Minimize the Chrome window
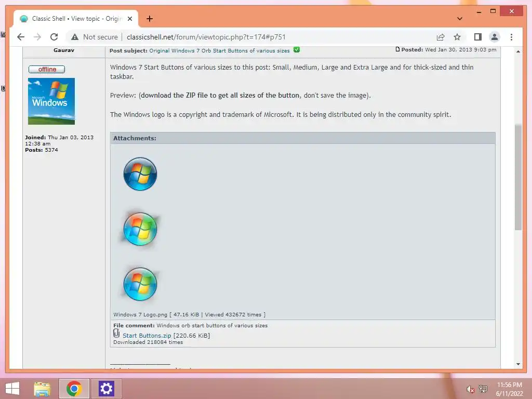532x399 pixels. (x=478, y=11)
